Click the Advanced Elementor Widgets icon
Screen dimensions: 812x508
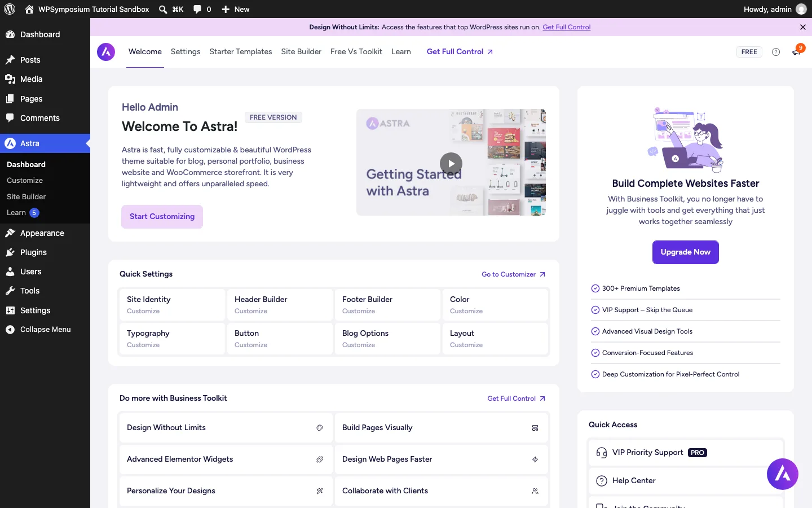click(x=320, y=459)
